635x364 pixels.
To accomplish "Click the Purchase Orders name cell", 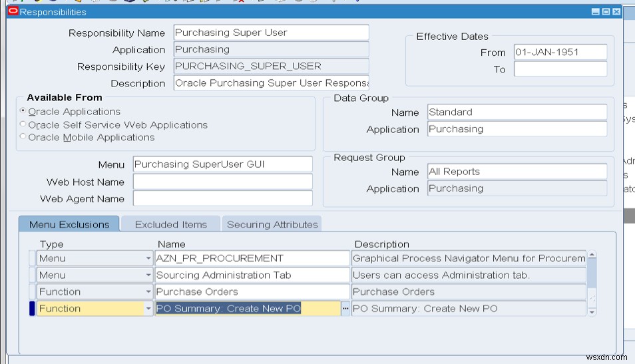I will (x=252, y=292).
